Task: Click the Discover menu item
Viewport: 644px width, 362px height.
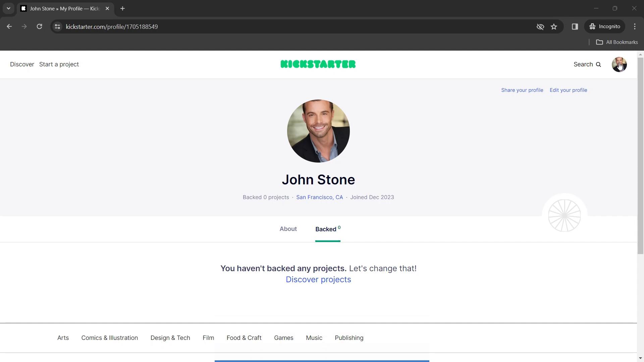Action: [x=22, y=64]
